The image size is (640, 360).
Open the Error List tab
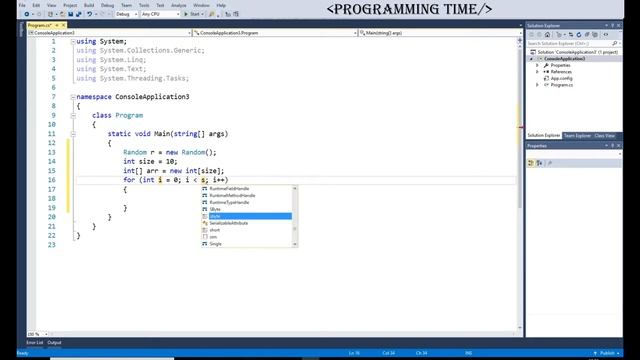click(x=35, y=342)
